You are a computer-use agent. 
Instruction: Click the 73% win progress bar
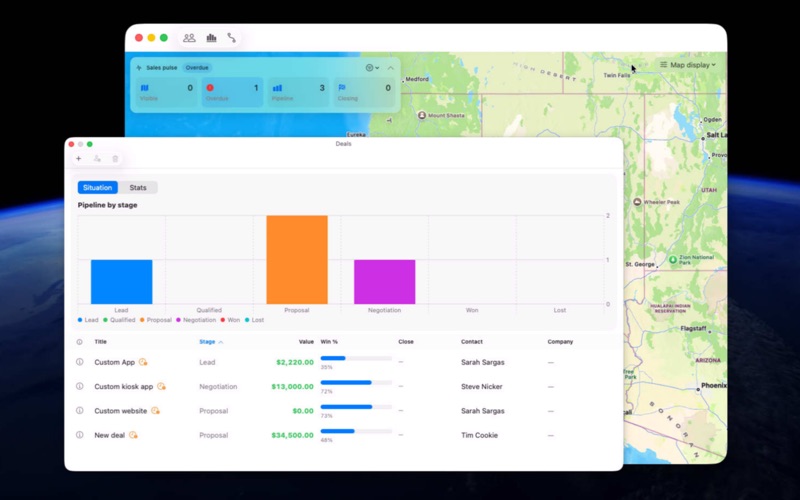(356, 407)
